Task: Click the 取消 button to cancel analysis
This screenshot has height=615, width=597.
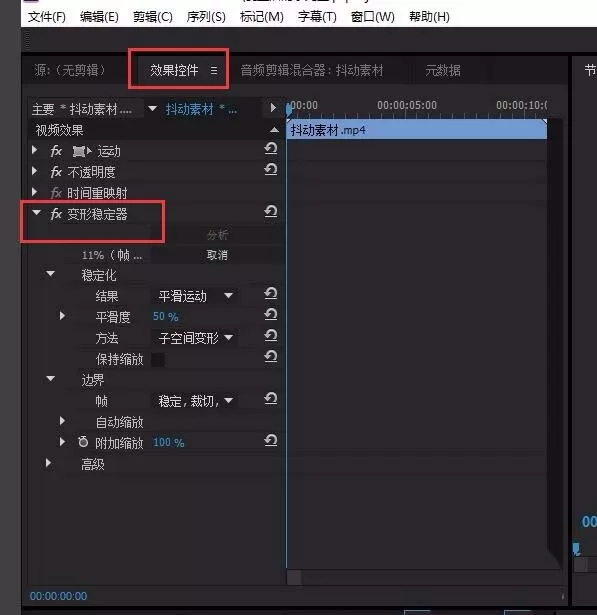Action: click(x=217, y=255)
